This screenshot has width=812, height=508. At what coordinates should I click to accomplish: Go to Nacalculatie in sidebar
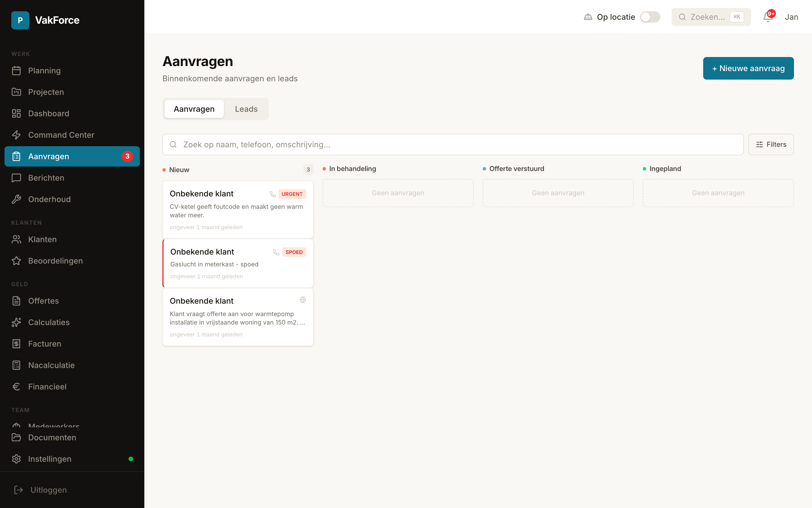[x=72, y=365]
